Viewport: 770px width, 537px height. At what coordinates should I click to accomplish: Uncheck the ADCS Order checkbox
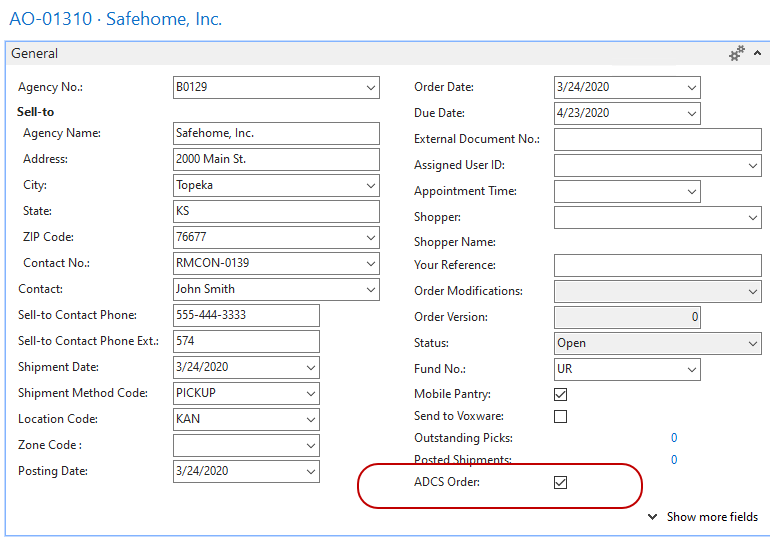tap(561, 483)
